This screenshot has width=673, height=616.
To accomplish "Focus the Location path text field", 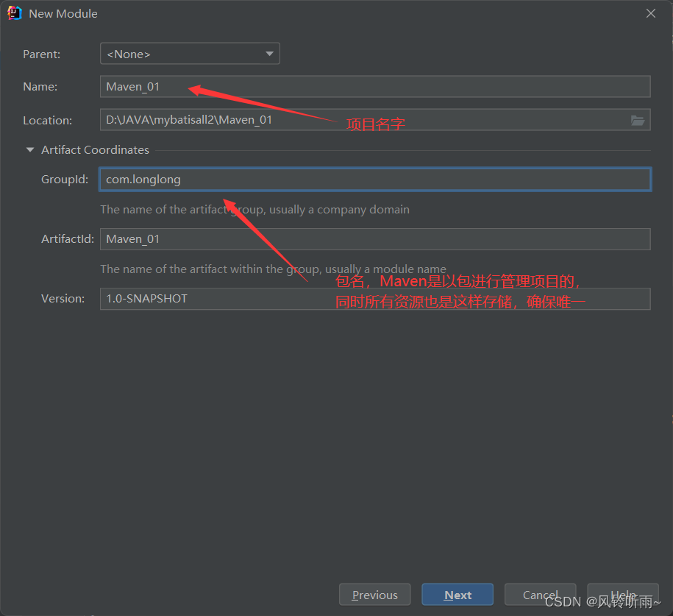I will pos(360,120).
